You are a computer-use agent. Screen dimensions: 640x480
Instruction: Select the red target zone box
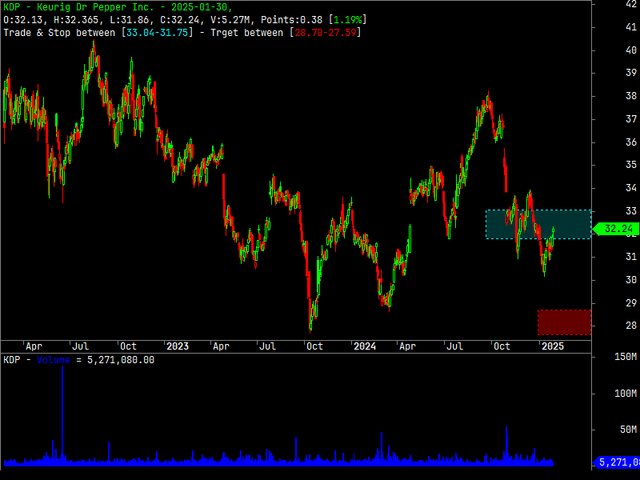point(564,322)
